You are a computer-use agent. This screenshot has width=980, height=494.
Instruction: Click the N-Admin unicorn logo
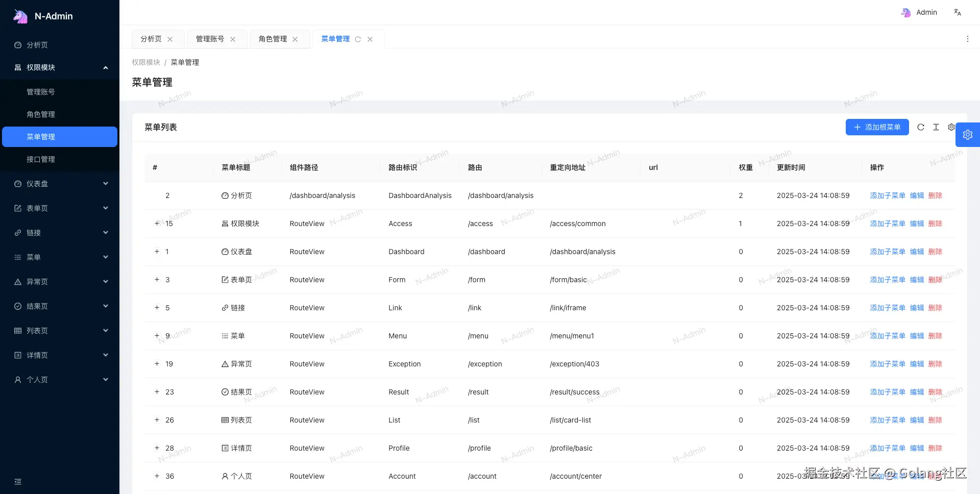(20, 16)
